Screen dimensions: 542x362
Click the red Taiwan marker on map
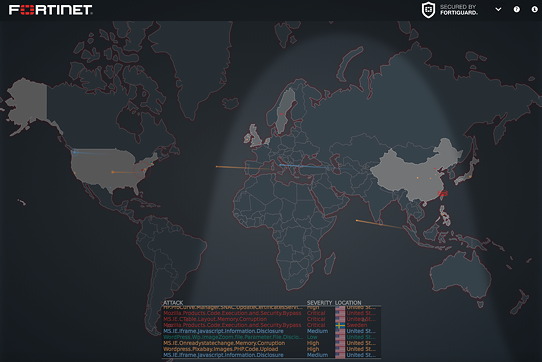(442, 194)
